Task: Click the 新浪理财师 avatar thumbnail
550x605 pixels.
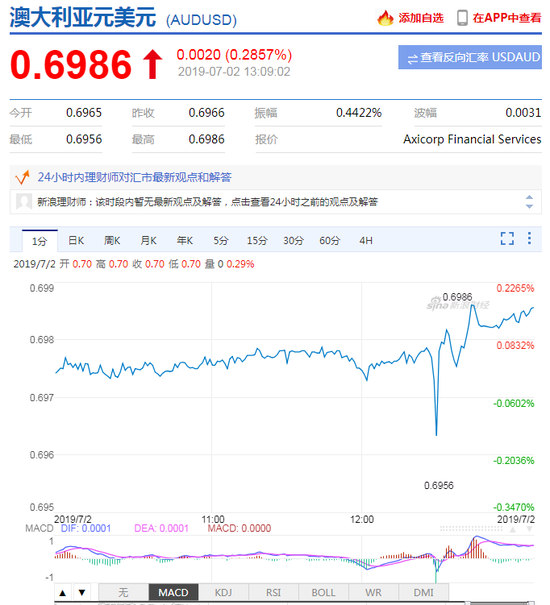Action: click(x=24, y=201)
